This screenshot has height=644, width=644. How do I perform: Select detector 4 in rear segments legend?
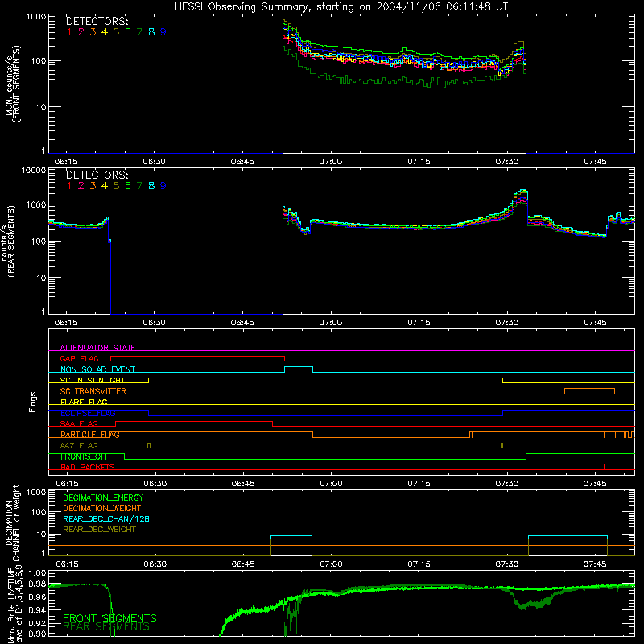pos(105,186)
